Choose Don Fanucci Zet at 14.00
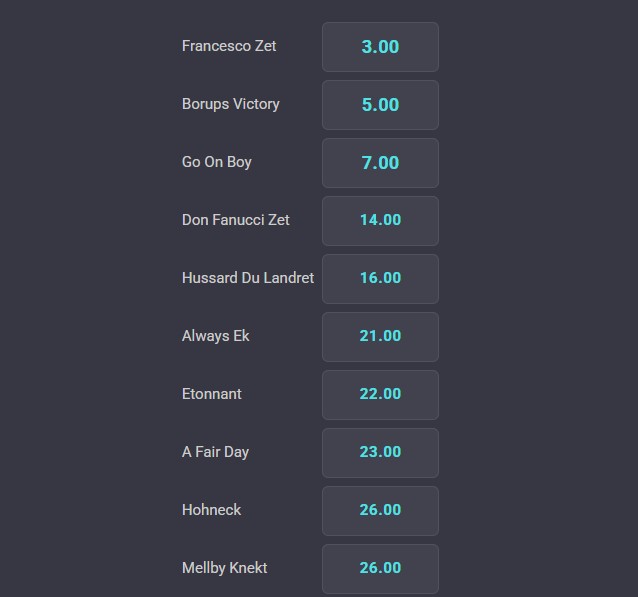The width and height of the screenshot is (638, 597). [380, 221]
